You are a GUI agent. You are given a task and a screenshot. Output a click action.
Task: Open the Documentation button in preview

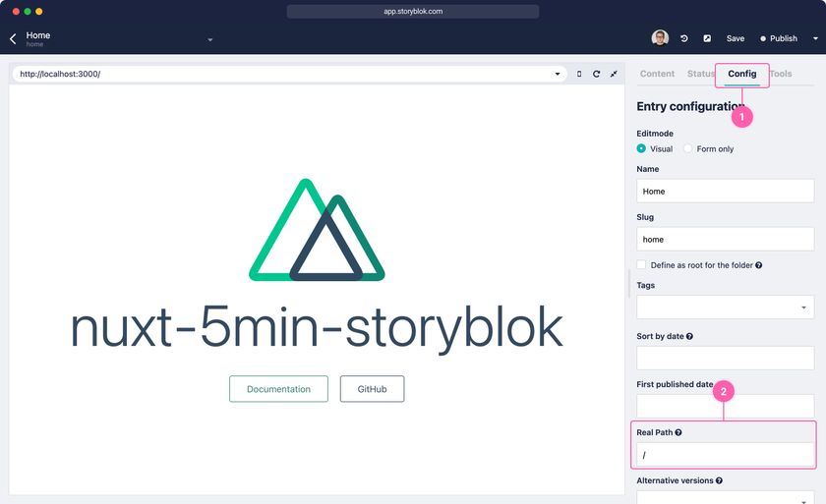tap(278, 389)
